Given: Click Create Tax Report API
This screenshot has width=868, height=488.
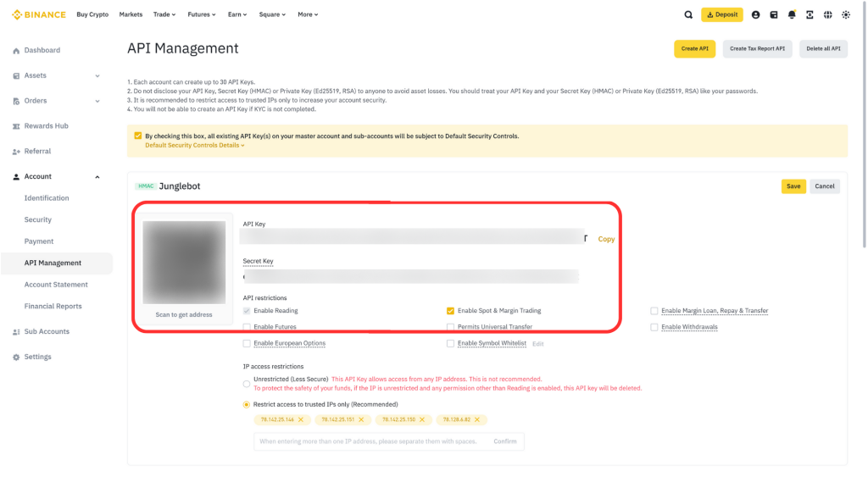Looking at the screenshot, I should pyautogui.click(x=757, y=48).
